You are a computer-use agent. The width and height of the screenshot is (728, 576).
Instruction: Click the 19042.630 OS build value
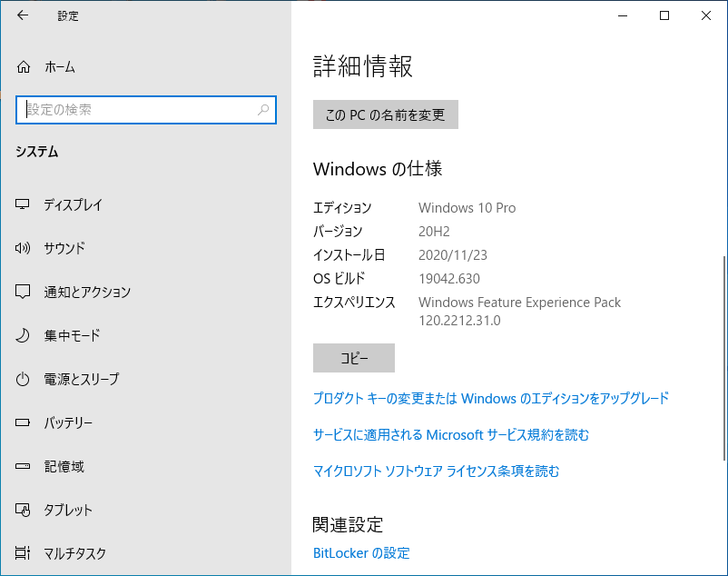pyautogui.click(x=449, y=279)
